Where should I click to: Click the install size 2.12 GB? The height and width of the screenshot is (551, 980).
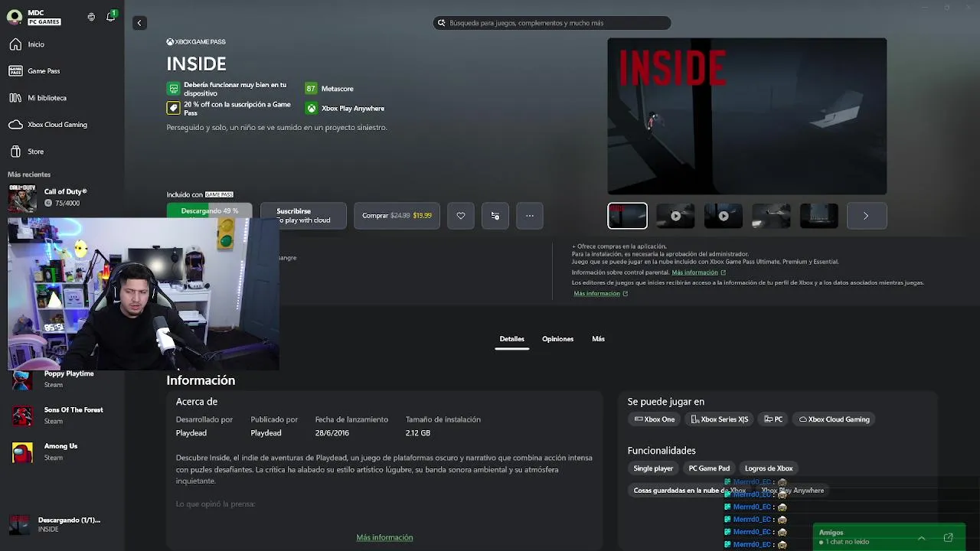[418, 433]
